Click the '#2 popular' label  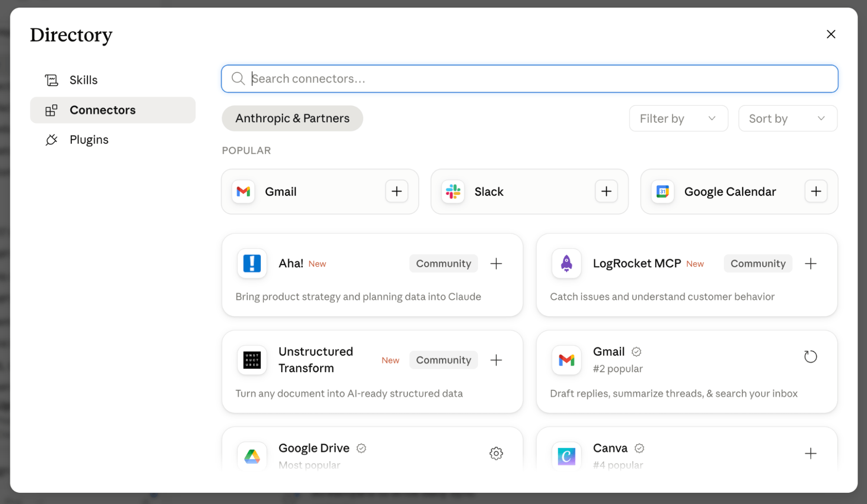tap(618, 369)
